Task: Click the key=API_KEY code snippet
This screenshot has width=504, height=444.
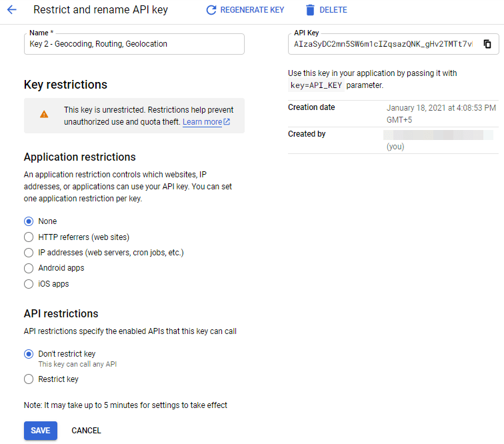Action: pos(316,85)
